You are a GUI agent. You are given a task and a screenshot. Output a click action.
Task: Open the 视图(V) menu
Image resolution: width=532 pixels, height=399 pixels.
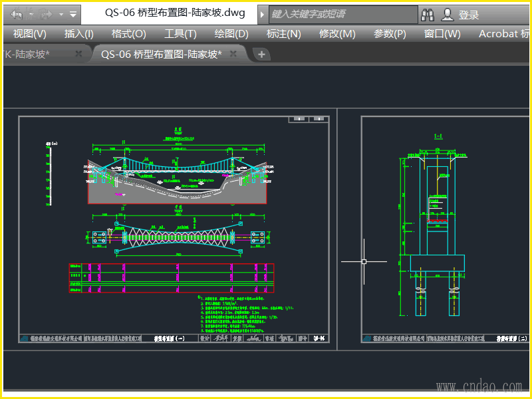pyautogui.click(x=30, y=34)
